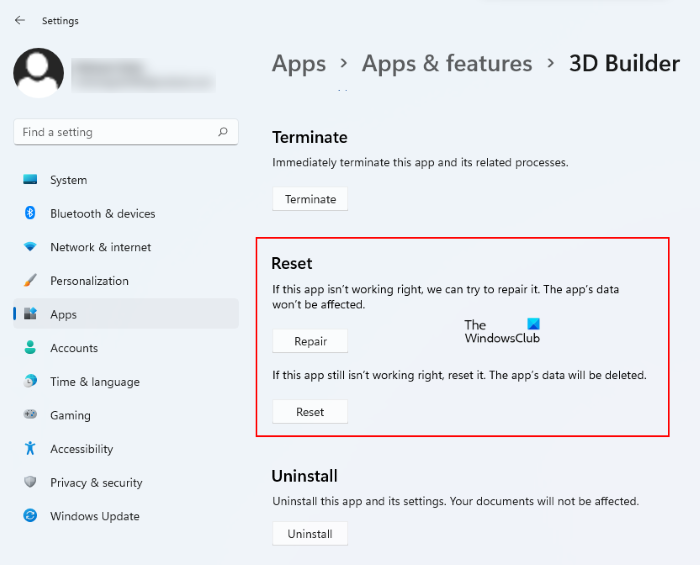Open the Accounts person icon
The height and width of the screenshot is (565, 700).
point(30,348)
